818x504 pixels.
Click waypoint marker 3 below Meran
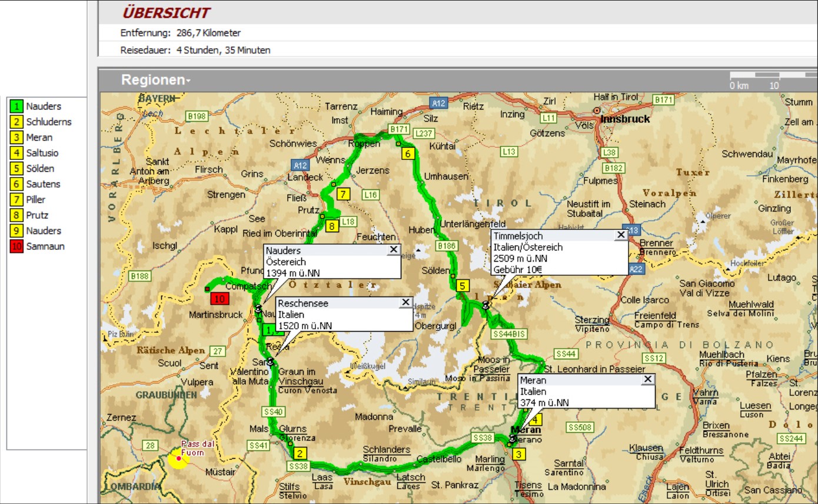[x=518, y=454]
